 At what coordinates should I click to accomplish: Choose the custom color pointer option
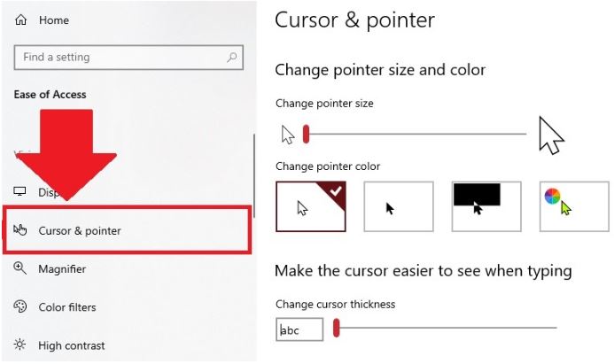(x=573, y=206)
